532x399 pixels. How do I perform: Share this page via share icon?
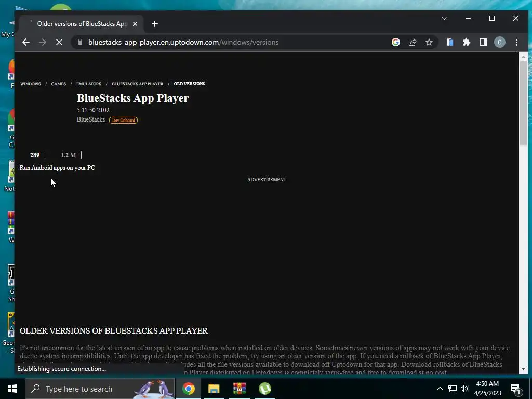tap(413, 42)
